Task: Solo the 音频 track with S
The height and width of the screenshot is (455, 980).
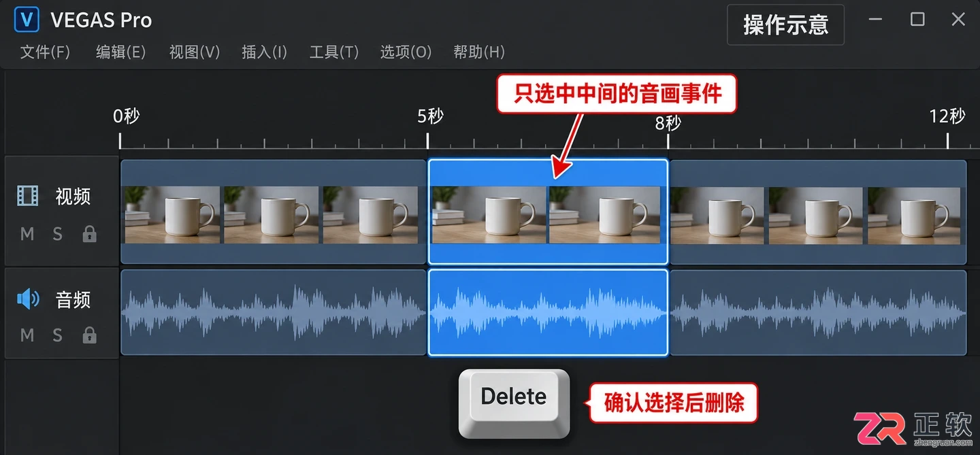Action: tap(58, 335)
